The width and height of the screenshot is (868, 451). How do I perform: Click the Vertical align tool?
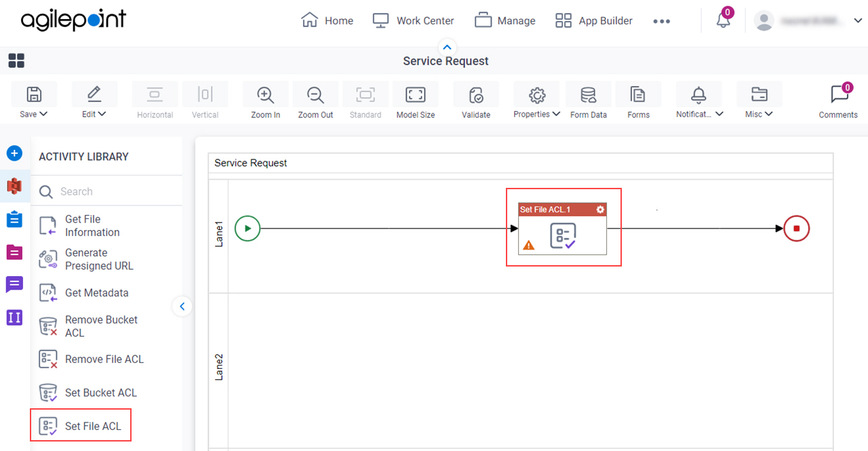tap(205, 100)
